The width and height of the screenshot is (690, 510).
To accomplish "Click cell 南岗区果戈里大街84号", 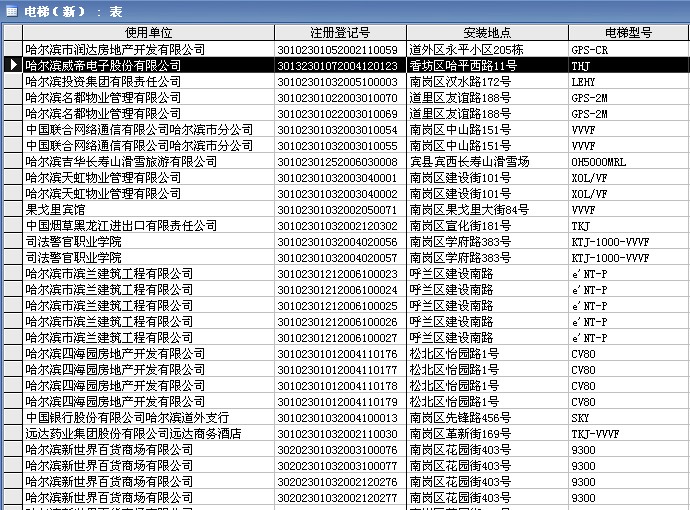I will [487, 209].
